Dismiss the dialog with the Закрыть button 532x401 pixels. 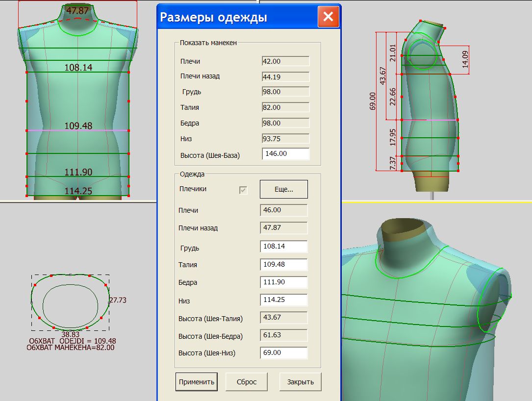[x=300, y=382]
